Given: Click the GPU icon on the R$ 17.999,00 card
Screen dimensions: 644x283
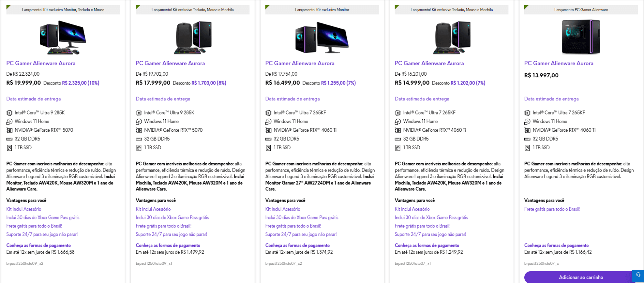Looking at the screenshot, I should click(139, 130).
